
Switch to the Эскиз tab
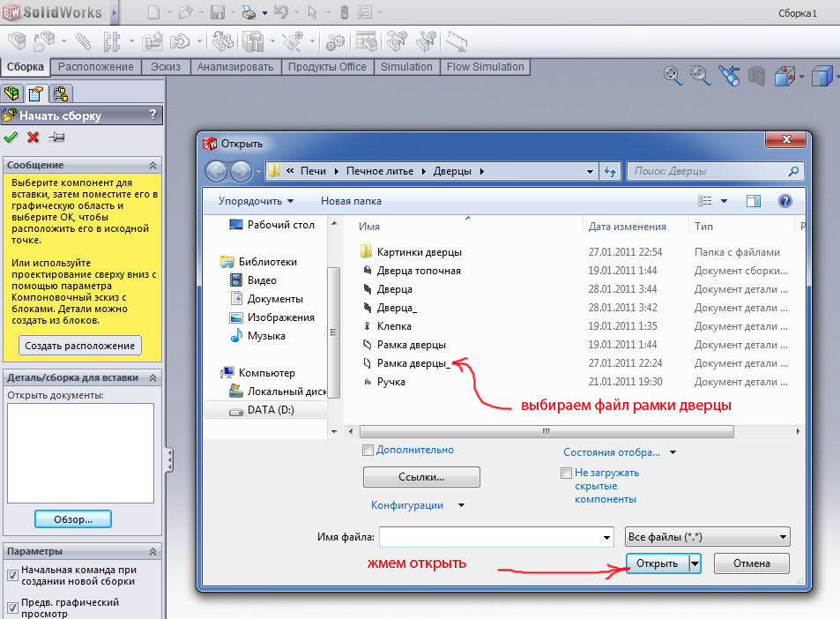[167, 67]
